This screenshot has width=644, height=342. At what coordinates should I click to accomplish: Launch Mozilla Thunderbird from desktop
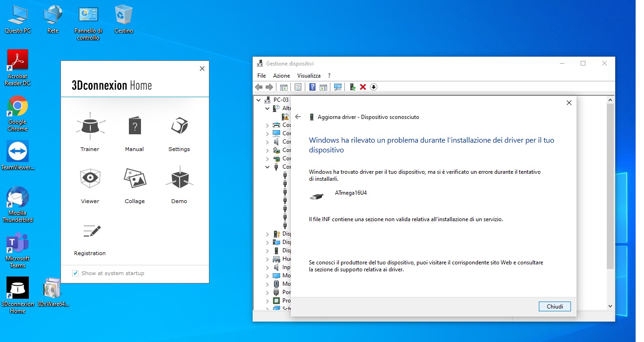pyautogui.click(x=18, y=205)
